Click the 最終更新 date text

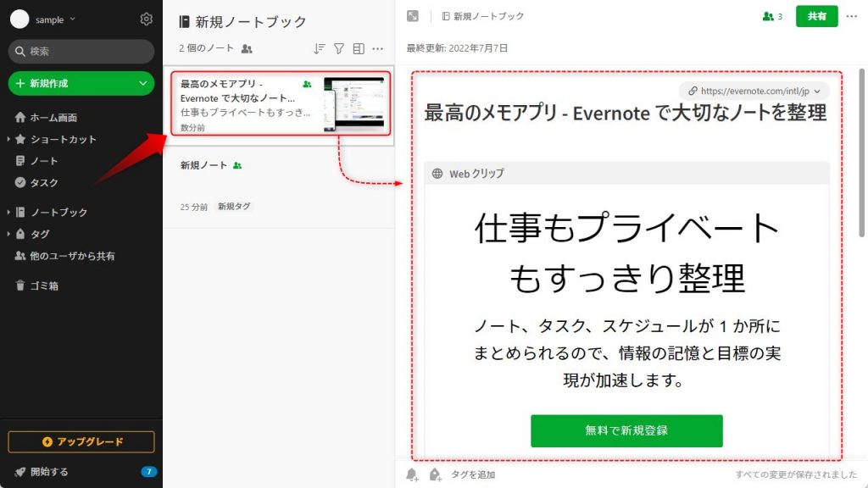tap(457, 48)
